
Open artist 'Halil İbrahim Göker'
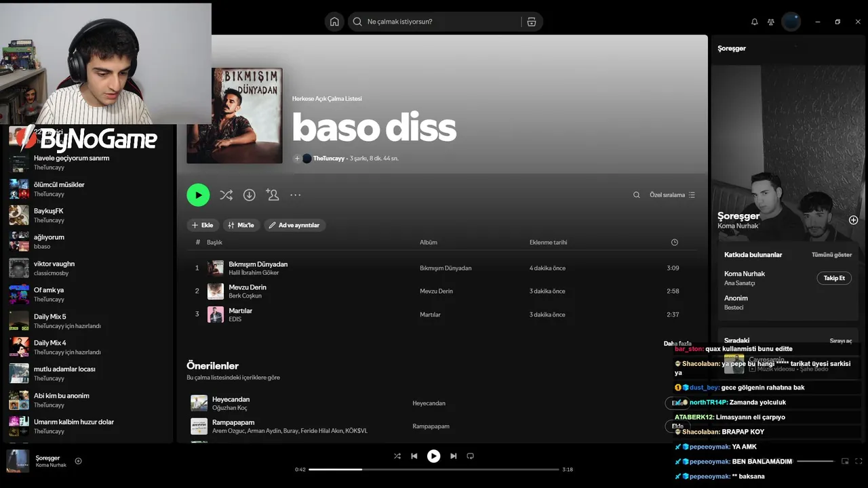pos(254,272)
